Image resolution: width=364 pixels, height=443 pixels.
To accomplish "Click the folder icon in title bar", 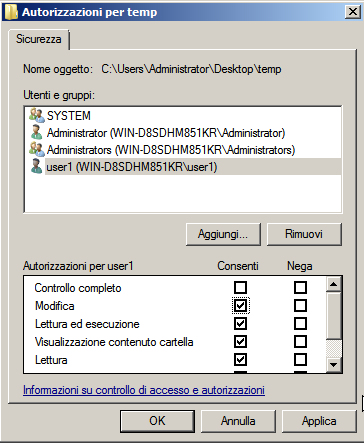I will click(11, 12).
